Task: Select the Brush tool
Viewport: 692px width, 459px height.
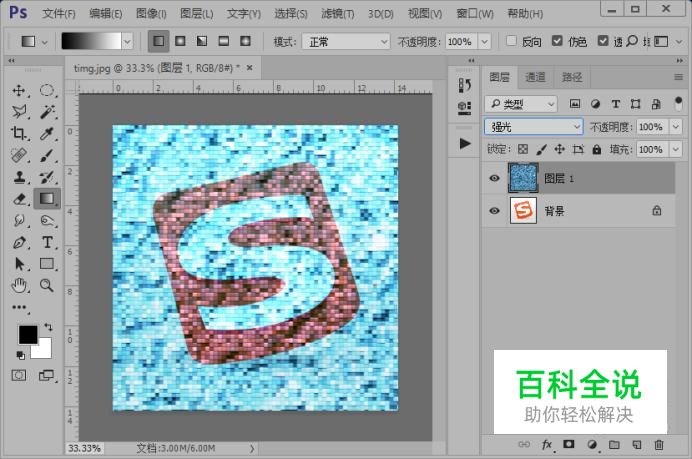Action: click(x=47, y=155)
